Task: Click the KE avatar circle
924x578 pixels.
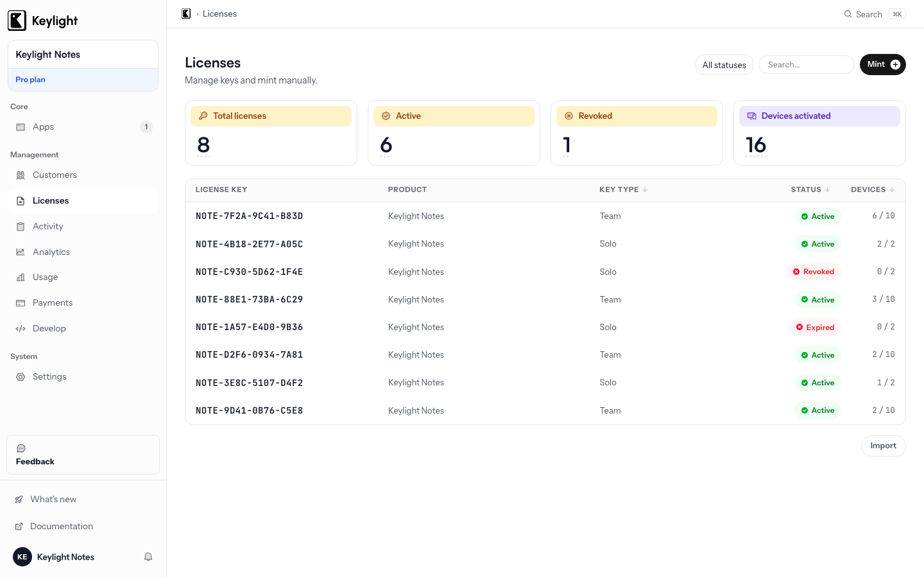Action: pyautogui.click(x=22, y=557)
